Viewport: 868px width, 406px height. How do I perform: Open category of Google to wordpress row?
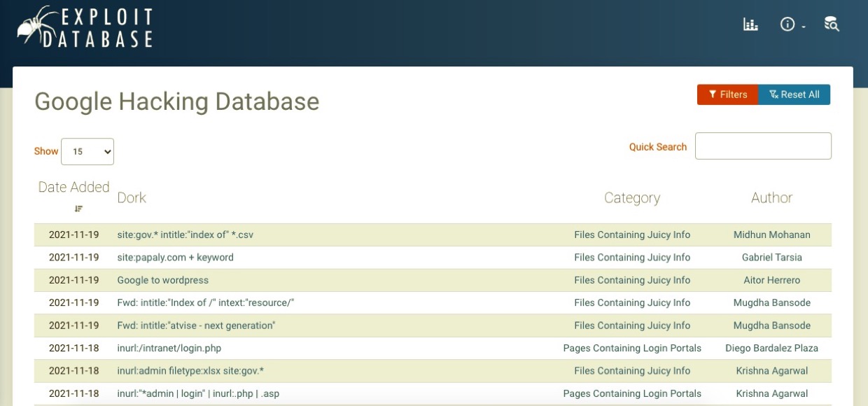(x=632, y=280)
